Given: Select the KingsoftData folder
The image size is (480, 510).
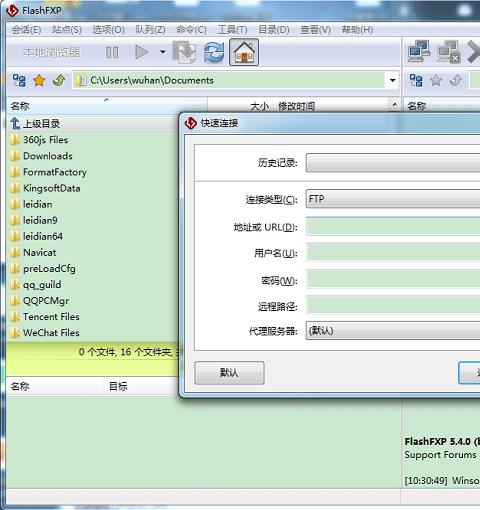Looking at the screenshot, I should (93, 188).
